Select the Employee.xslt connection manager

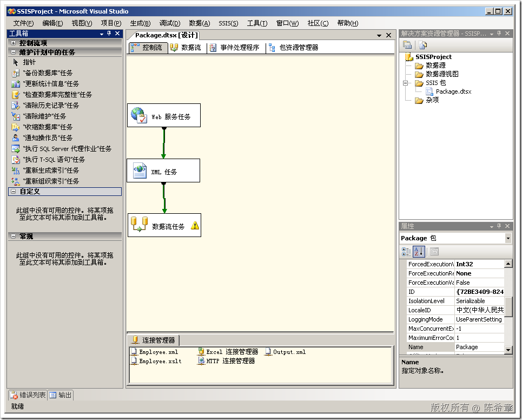coord(156,361)
